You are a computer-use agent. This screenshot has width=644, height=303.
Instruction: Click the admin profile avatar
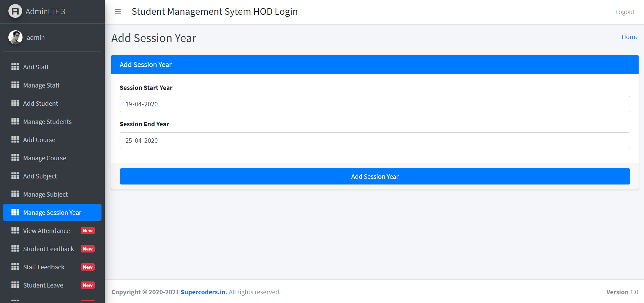pyautogui.click(x=15, y=37)
